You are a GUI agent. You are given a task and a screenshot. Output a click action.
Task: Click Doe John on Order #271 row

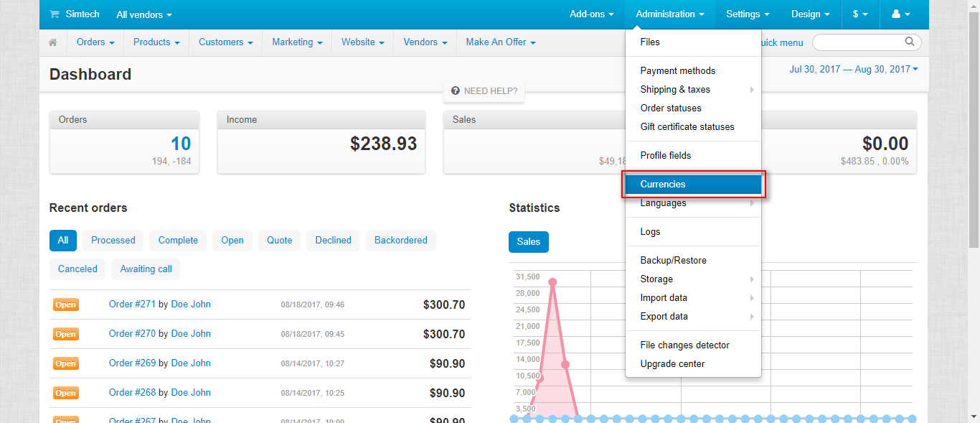tap(191, 305)
